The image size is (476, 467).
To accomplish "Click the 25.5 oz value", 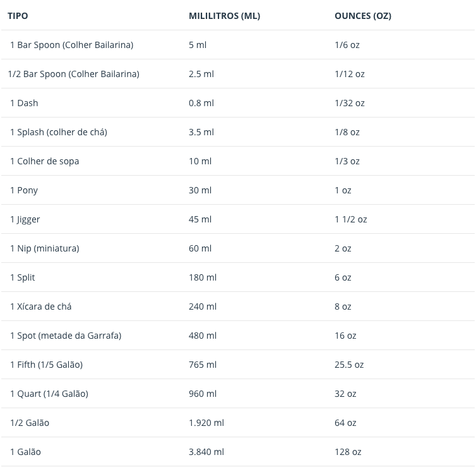I will (349, 365).
